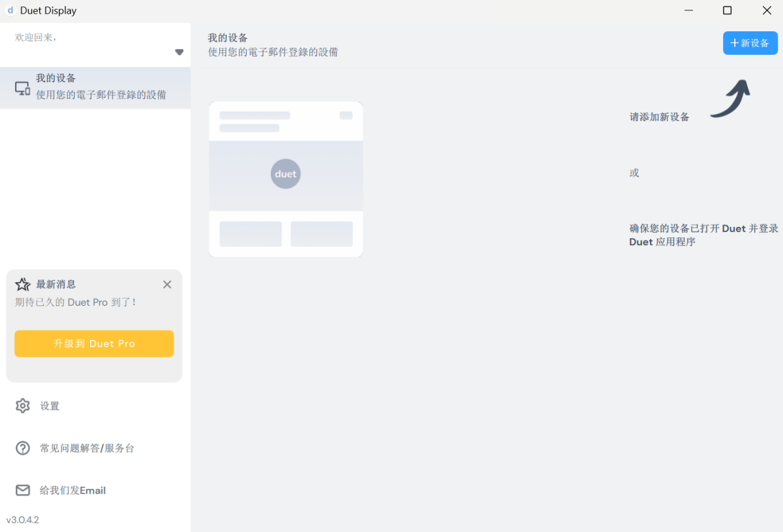Click the Duet Display logo in title bar
The width and height of the screenshot is (783, 532).
click(9, 10)
